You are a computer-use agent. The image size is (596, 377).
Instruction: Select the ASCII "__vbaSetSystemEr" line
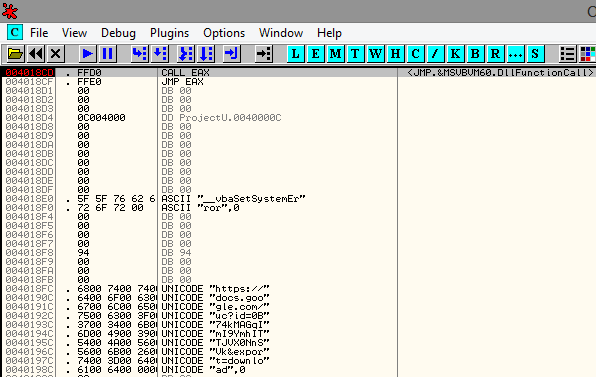coord(233,198)
